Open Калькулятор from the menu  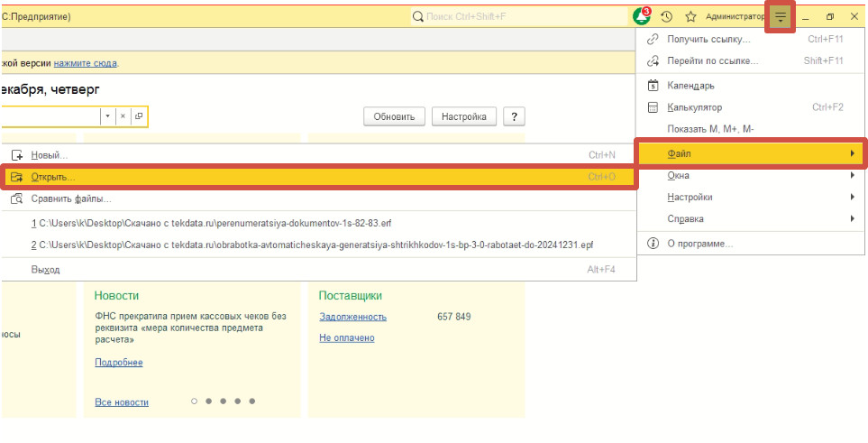[750, 107]
